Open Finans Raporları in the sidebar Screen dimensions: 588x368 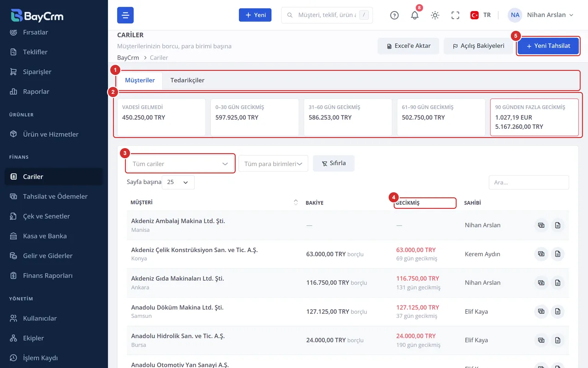54,276
